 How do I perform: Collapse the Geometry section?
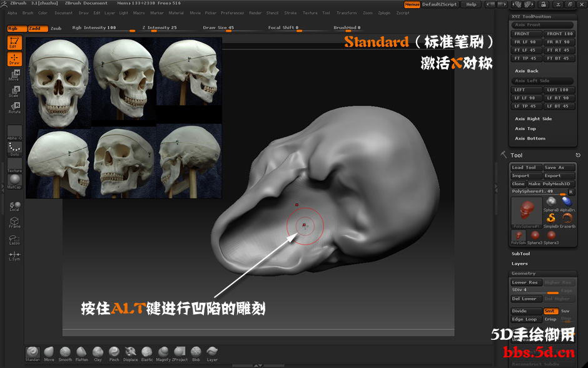click(x=524, y=273)
